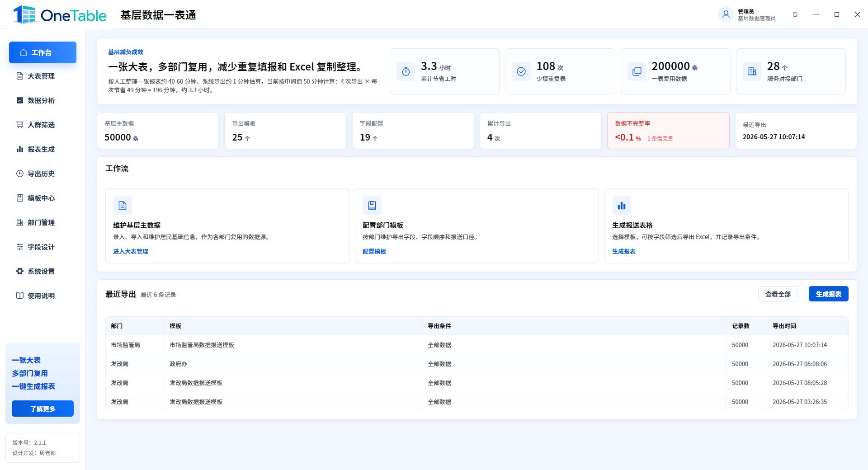Click the 查看全部 button
The height and width of the screenshot is (470, 868).
tap(778, 294)
